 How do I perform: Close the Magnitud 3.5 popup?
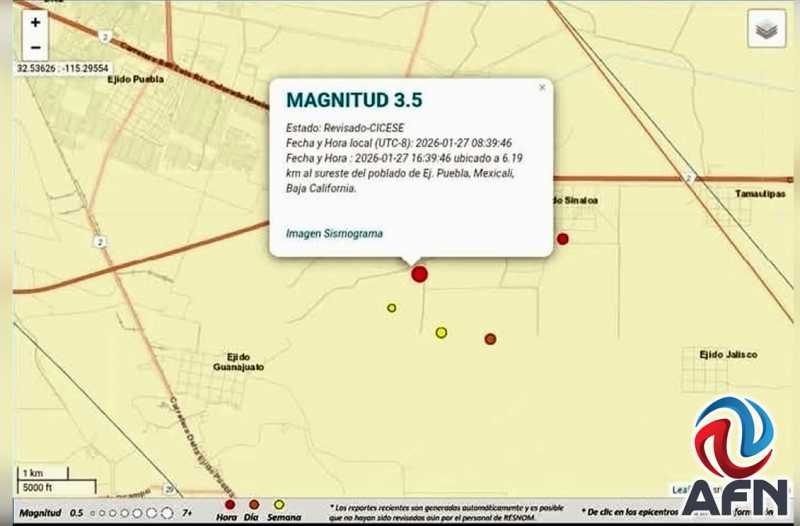click(x=542, y=88)
